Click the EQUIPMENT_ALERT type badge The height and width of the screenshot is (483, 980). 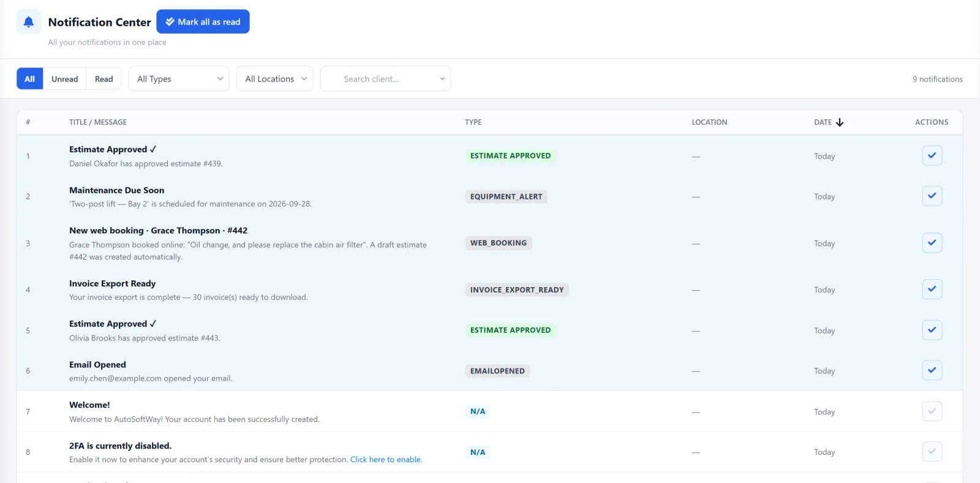tap(506, 197)
